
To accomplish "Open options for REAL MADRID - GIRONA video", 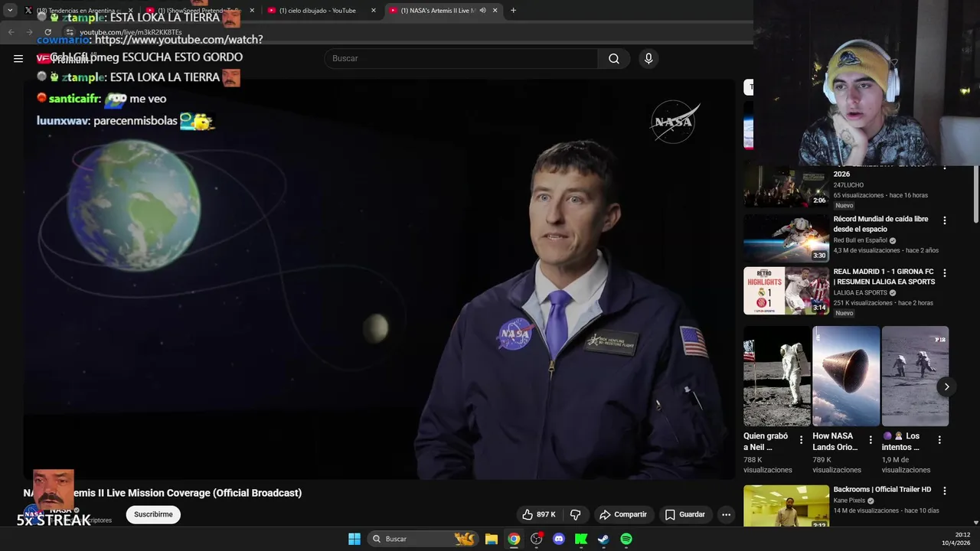I will 945,272.
